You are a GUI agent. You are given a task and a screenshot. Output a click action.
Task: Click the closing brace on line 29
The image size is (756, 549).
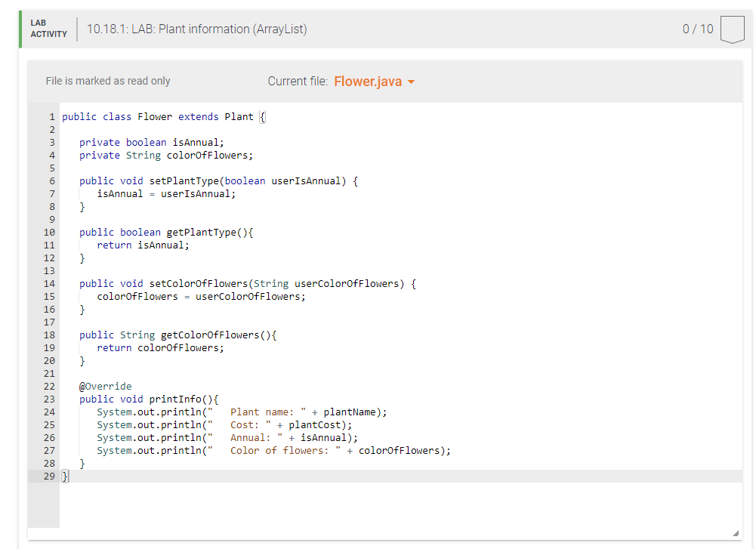click(64, 476)
